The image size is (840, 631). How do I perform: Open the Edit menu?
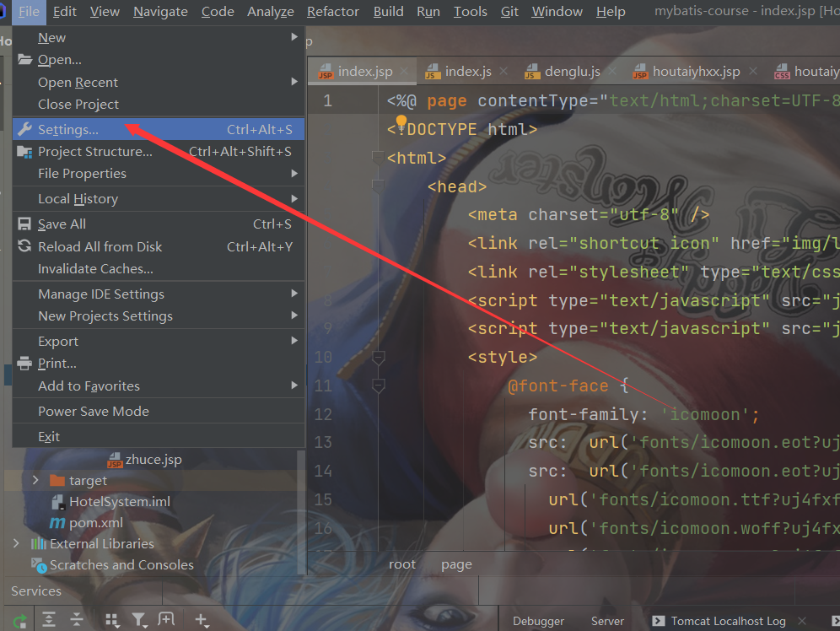click(x=65, y=11)
